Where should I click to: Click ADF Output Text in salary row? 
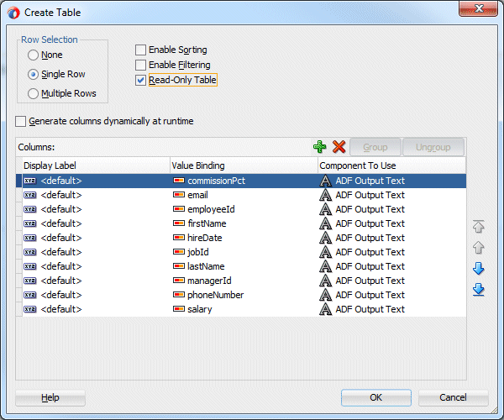tap(370, 309)
